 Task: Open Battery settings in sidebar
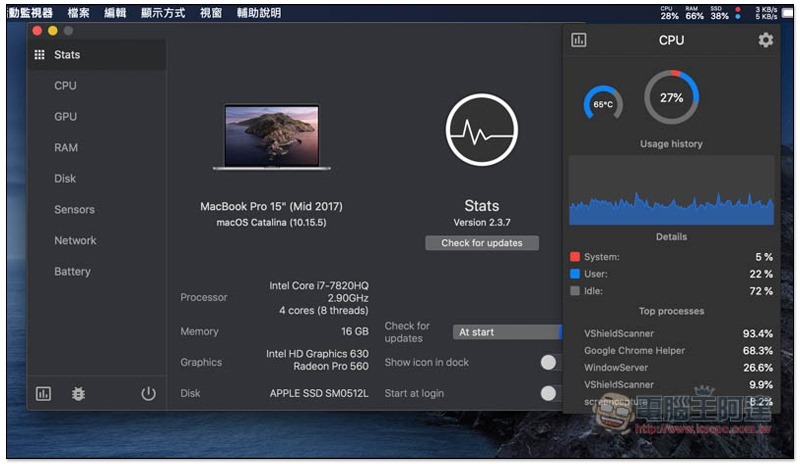pos(72,272)
